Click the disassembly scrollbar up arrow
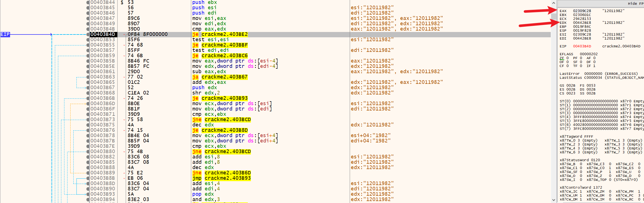644x203 pixels. click(x=554, y=3)
